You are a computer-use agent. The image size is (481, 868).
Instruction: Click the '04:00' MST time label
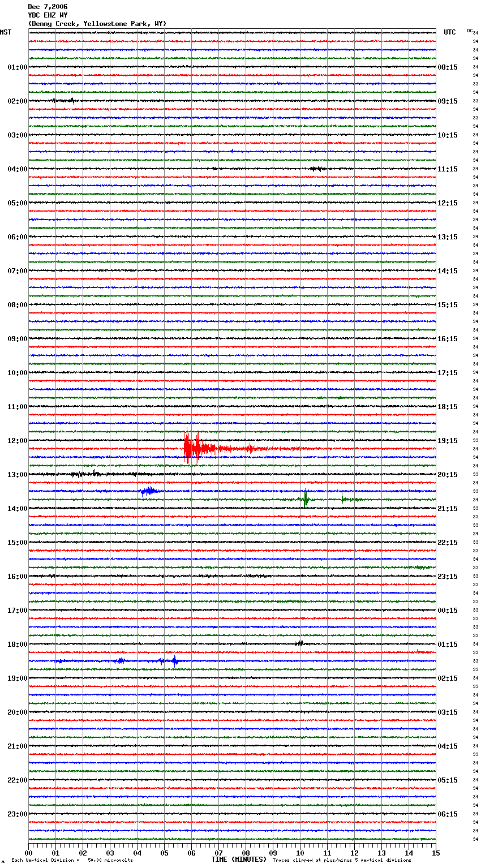[x=18, y=169]
